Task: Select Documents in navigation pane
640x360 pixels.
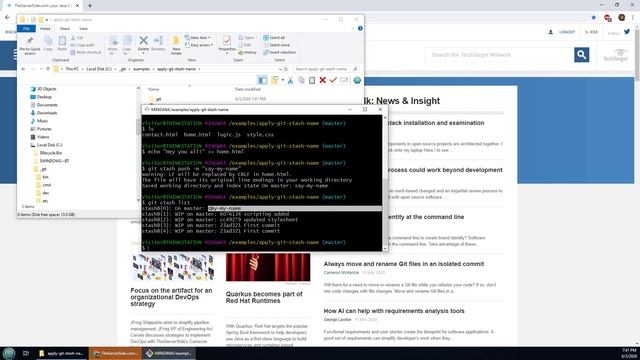Action: click(x=44, y=105)
